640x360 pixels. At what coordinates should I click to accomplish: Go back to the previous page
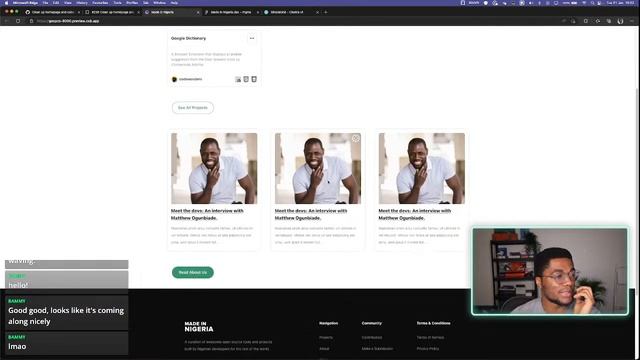[7, 21]
